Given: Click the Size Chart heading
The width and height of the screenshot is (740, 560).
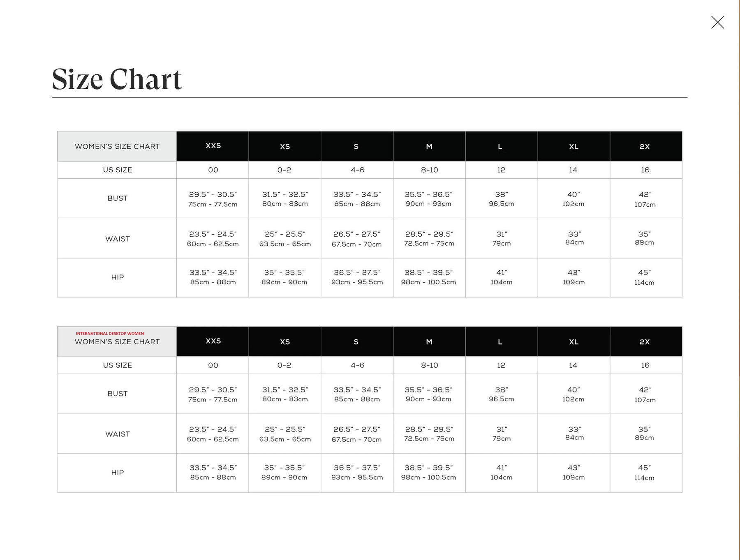Looking at the screenshot, I should (117, 79).
